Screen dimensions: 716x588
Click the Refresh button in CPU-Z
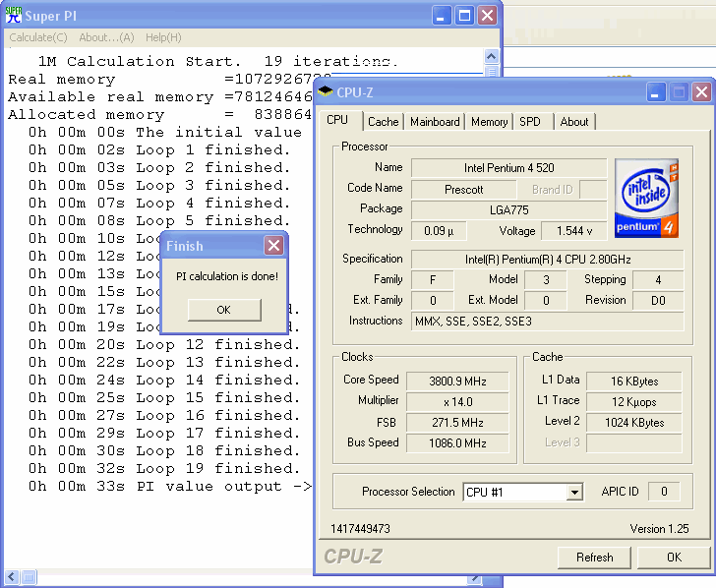(x=594, y=558)
